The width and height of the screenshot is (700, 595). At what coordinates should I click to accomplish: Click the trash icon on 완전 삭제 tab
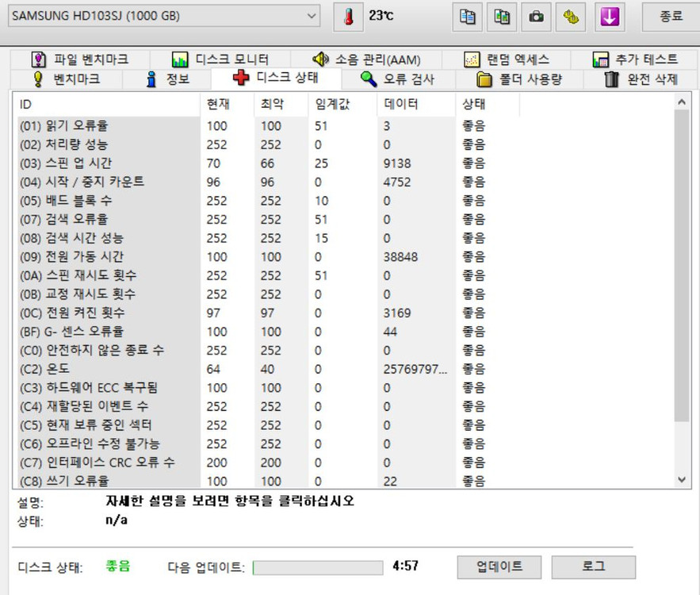coord(610,79)
